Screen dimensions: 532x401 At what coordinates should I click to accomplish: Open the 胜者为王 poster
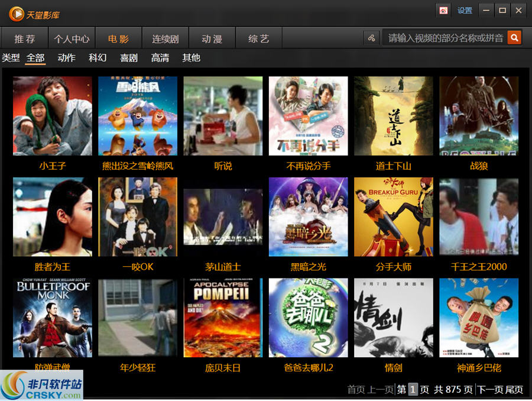point(53,216)
